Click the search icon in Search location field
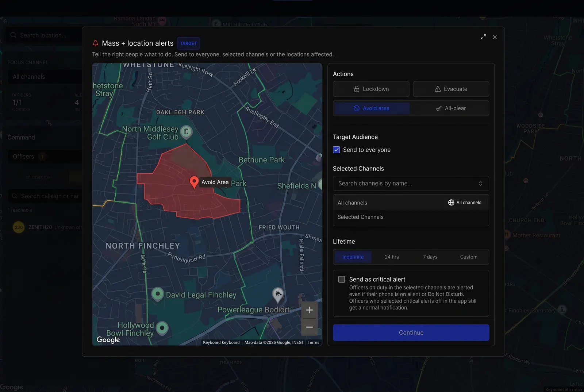Image resolution: width=584 pixels, height=392 pixels. tap(14, 35)
